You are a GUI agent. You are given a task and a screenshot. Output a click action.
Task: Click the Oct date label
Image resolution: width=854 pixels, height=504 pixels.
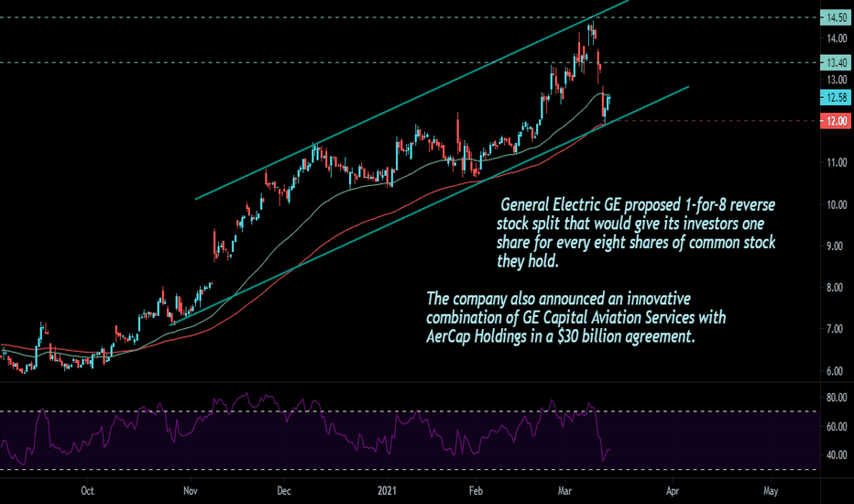(87, 491)
